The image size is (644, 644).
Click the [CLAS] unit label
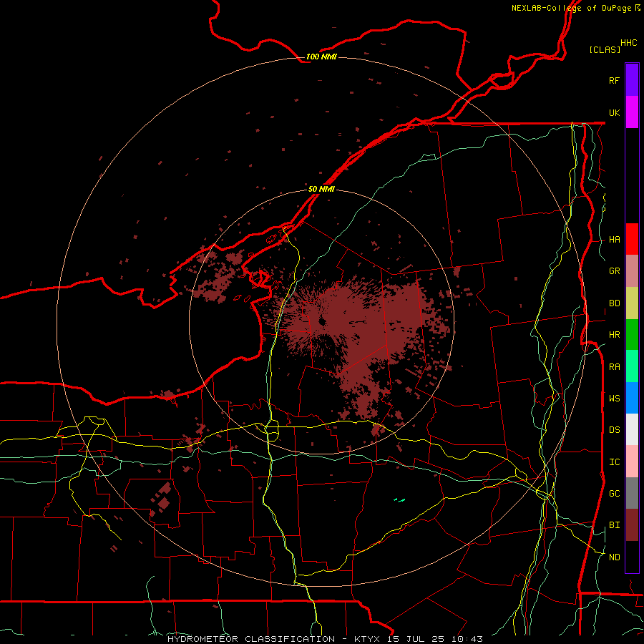tap(605, 49)
